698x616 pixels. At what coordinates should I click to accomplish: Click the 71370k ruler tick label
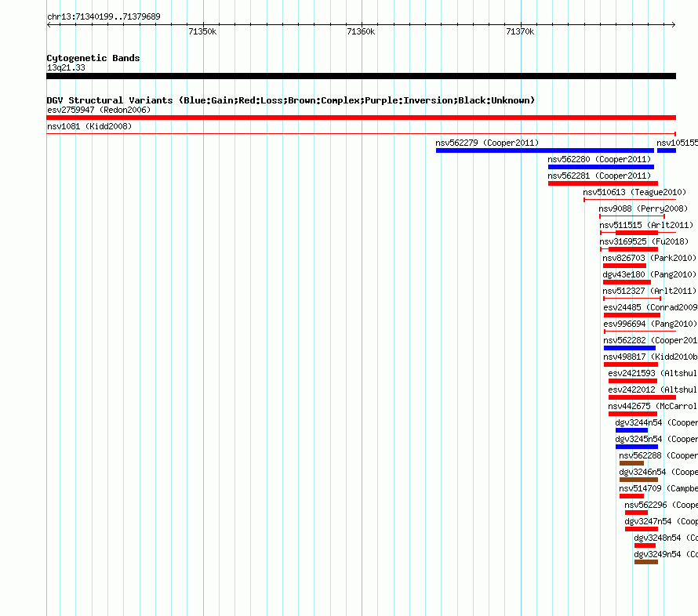click(520, 31)
